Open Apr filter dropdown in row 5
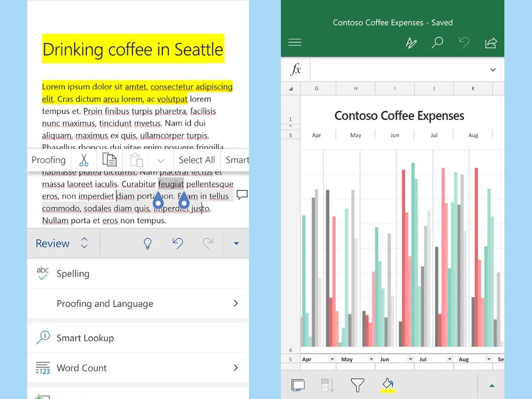The height and width of the screenshot is (399, 532). click(x=332, y=359)
